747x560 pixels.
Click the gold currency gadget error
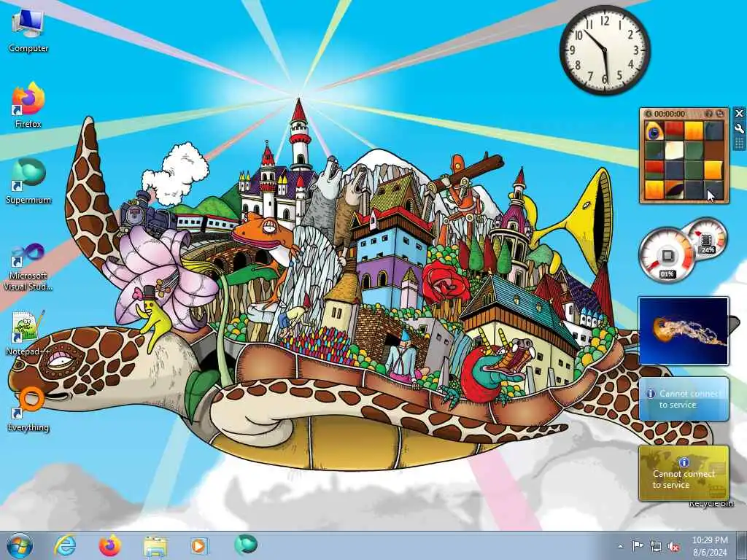[x=684, y=472]
